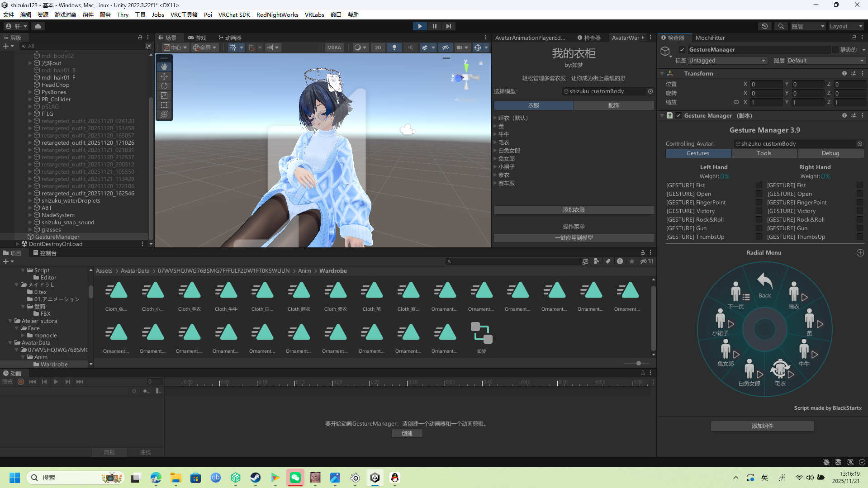Open the Layout dropdown
Screen dimensions: 868x488
(x=845, y=26)
